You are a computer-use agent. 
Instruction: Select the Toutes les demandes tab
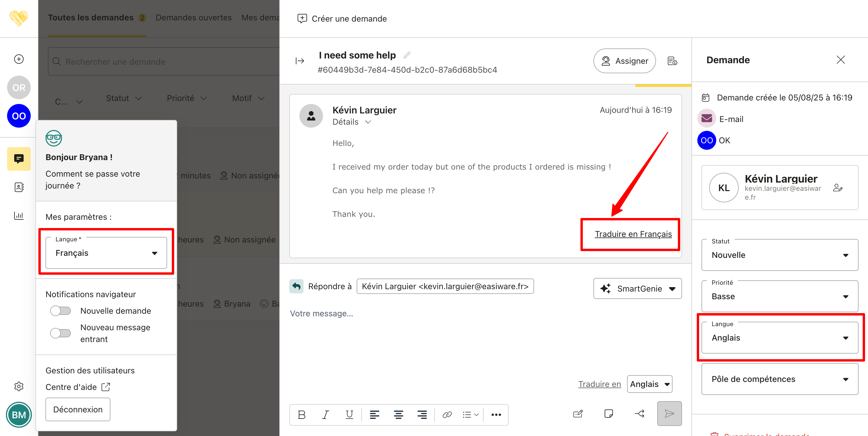[91, 17]
